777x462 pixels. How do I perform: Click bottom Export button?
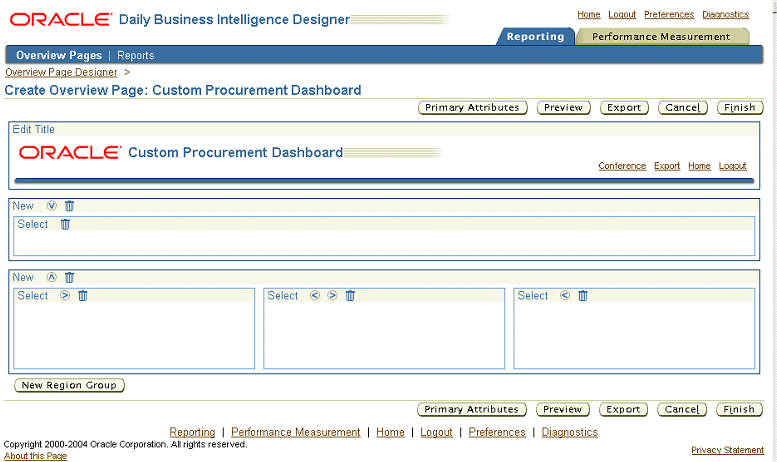[x=623, y=409]
